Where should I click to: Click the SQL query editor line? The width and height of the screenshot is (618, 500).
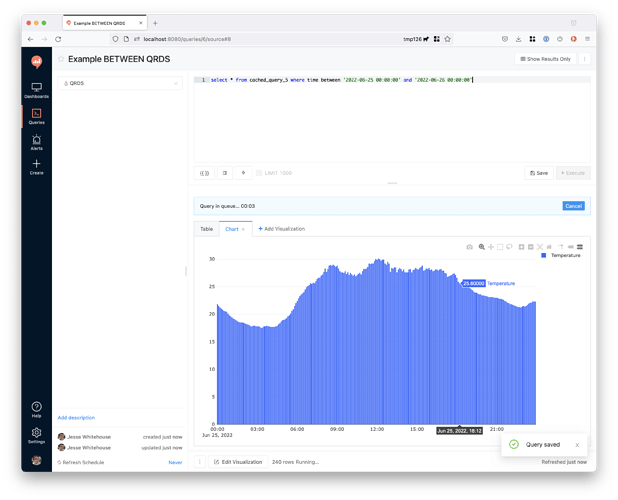coord(392,80)
